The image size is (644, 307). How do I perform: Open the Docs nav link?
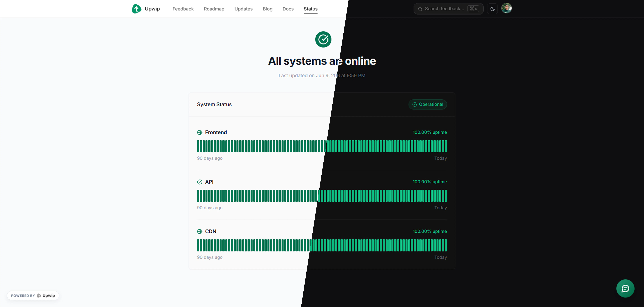tap(288, 9)
